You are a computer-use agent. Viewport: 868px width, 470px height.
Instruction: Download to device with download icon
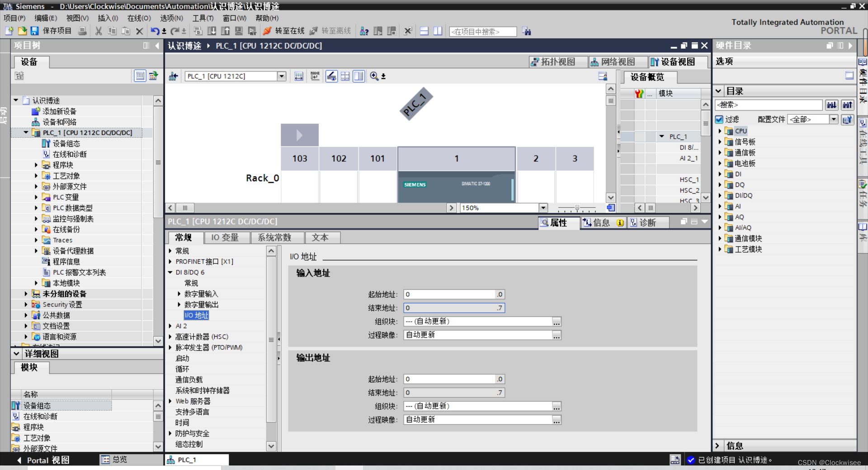(x=212, y=31)
